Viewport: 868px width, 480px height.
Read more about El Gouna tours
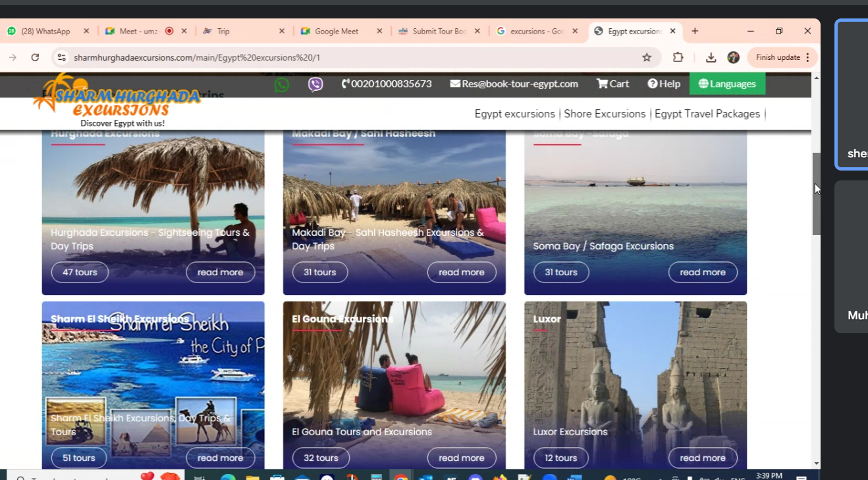462,458
